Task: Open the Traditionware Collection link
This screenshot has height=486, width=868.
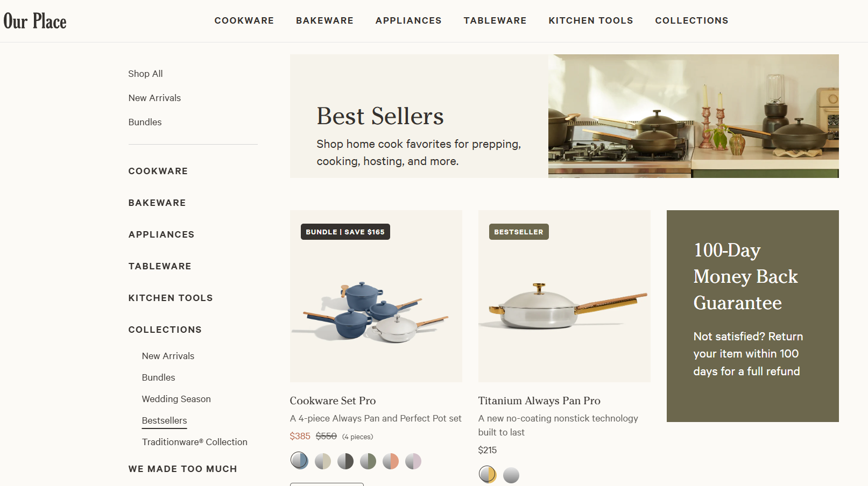Action: (195, 442)
